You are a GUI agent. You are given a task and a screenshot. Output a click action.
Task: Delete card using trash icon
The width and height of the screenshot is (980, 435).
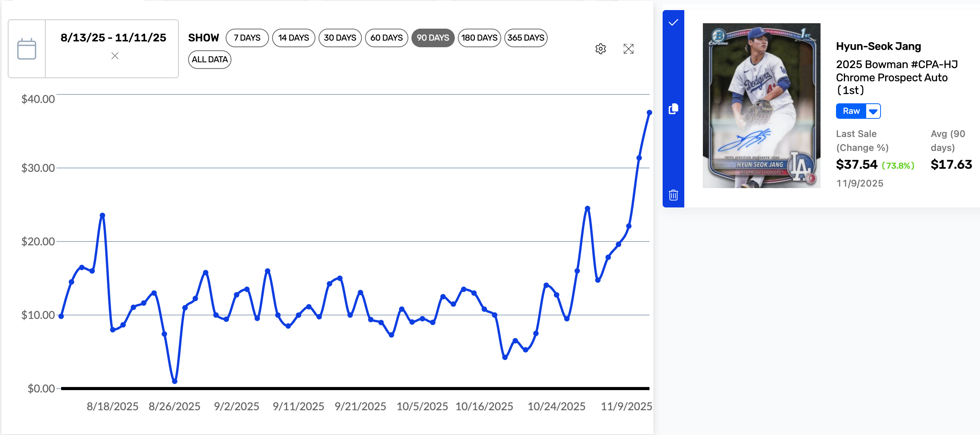[673, 195]
